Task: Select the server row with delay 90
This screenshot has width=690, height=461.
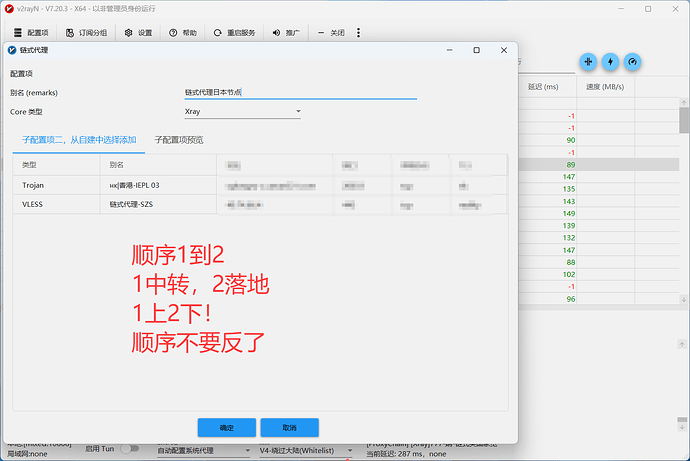Action: [x=598, y=140]
